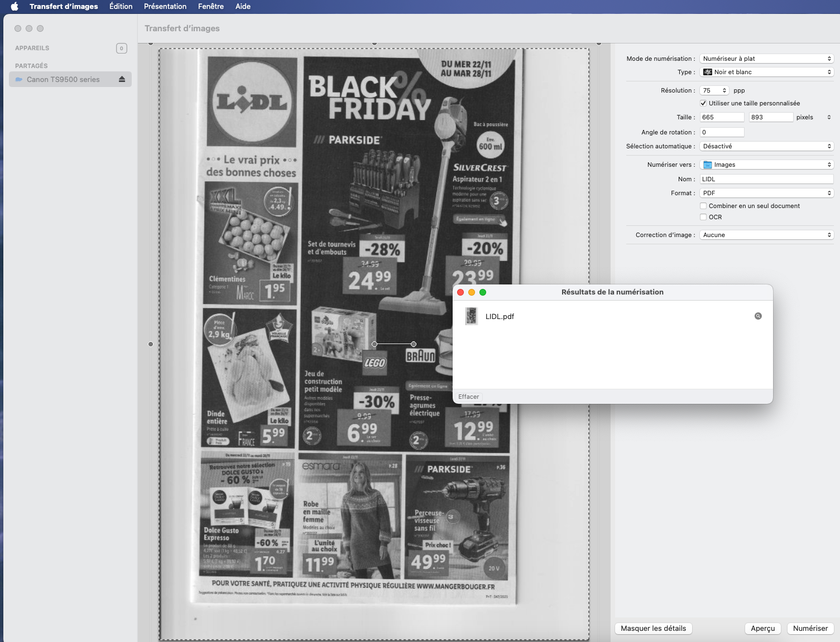
Task: Click the LIDL.pdf file thumbnail icon
Action: tap(472, 316)
